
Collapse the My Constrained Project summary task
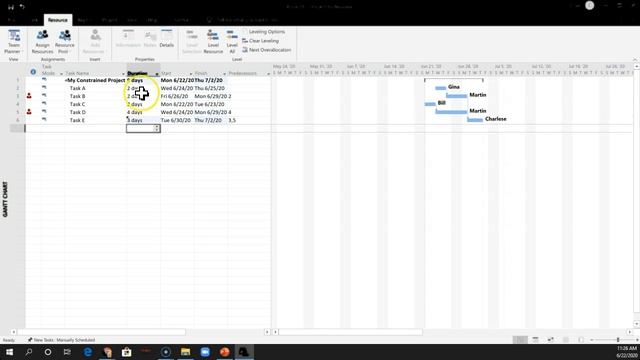tap(66, 80)
